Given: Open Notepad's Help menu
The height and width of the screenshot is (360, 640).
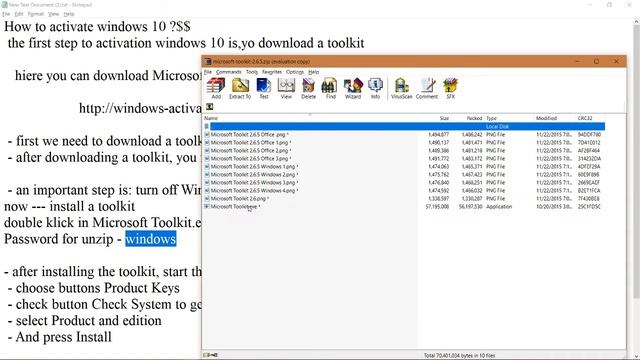Looking at the screenshot, I should 69,14.
